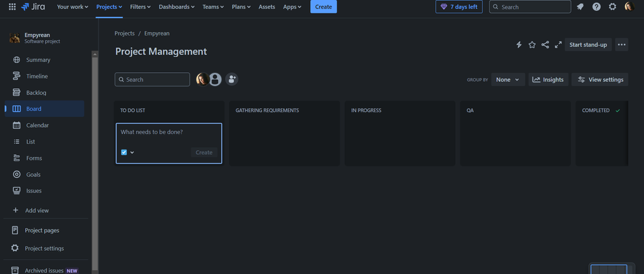Click the automation lightning bolt icon
The width and height of the screenshot is (644, 274).
click(x=519, y=44)
